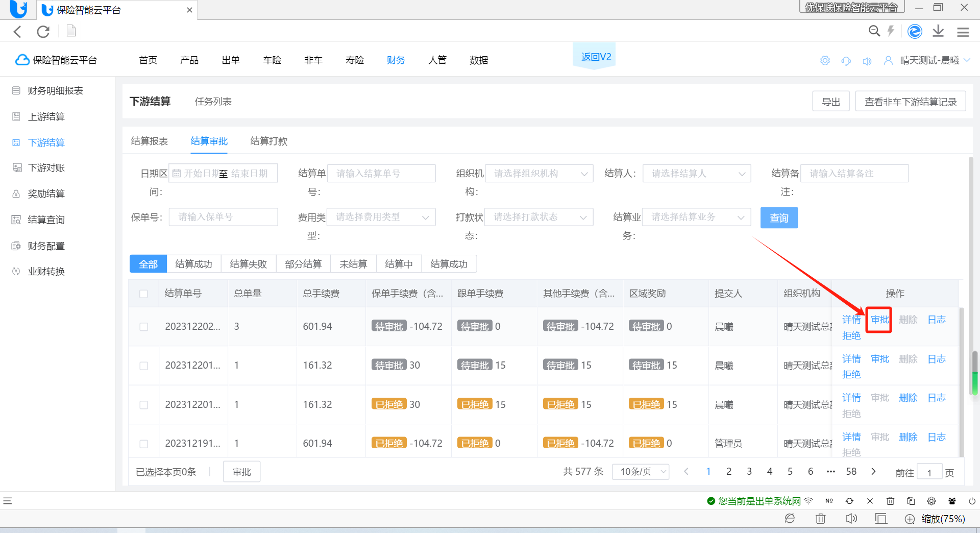Filter by the 未结算 status tab
This screenshot has width=980, height=533.
[353, 264]
